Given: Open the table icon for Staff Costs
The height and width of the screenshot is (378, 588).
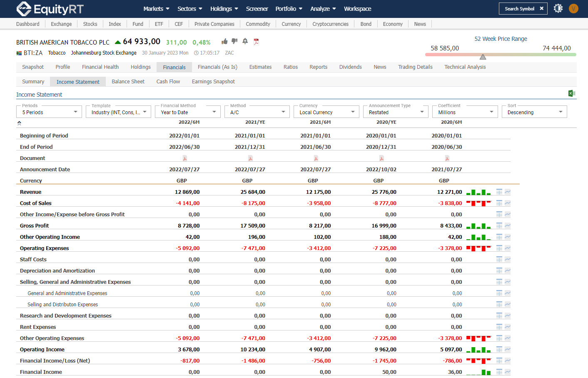Looking at the screenshot, I should 499,259.
